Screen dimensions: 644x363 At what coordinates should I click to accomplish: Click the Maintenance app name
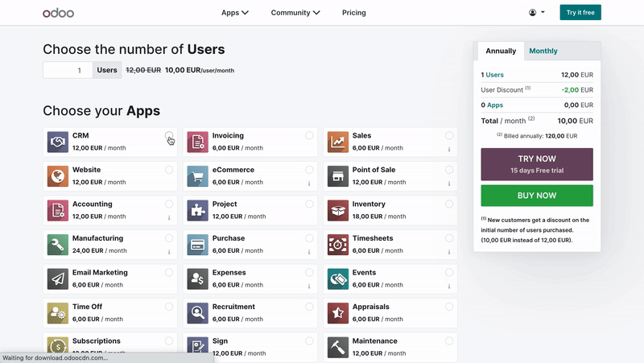pos(374,340)
